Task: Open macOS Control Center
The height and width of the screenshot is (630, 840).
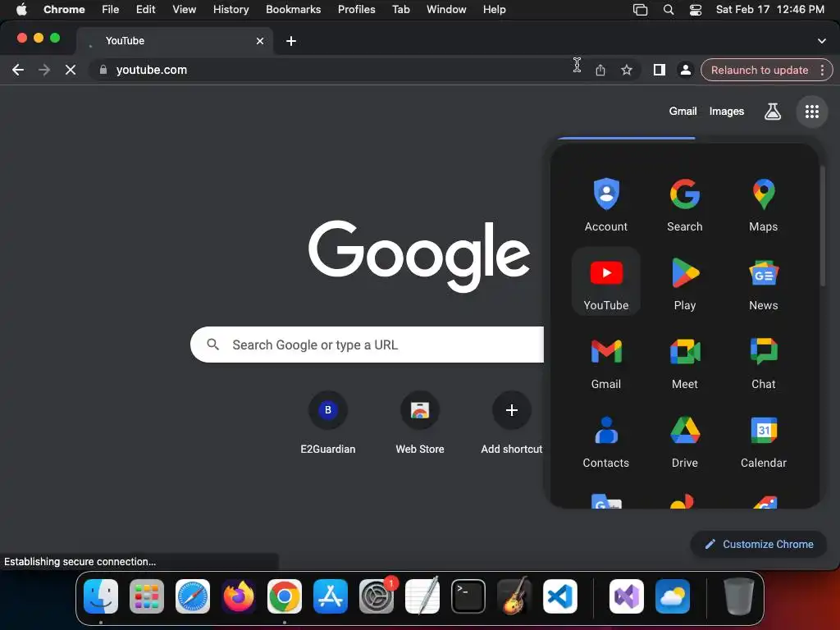Action: pyautogui.click(x=696, y=10)
